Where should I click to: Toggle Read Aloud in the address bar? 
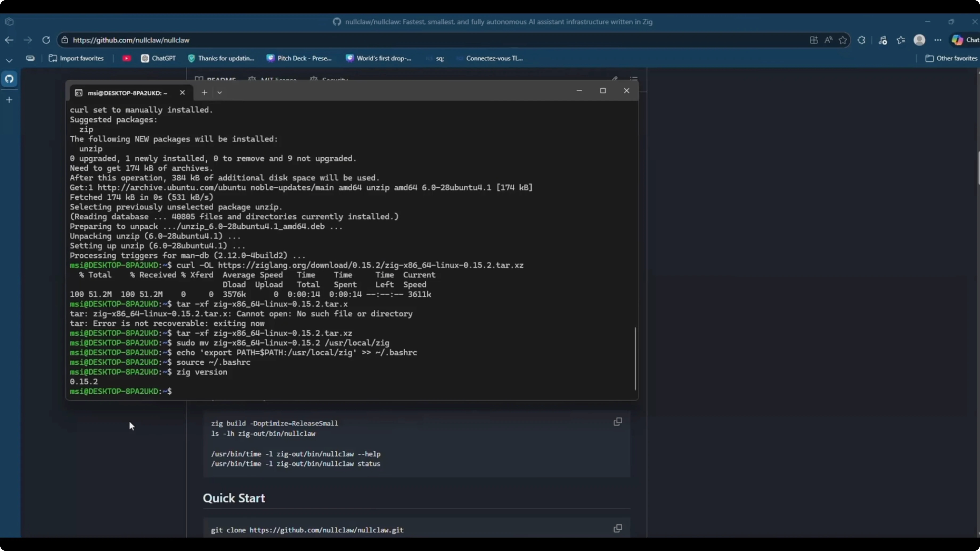[828, 40]
